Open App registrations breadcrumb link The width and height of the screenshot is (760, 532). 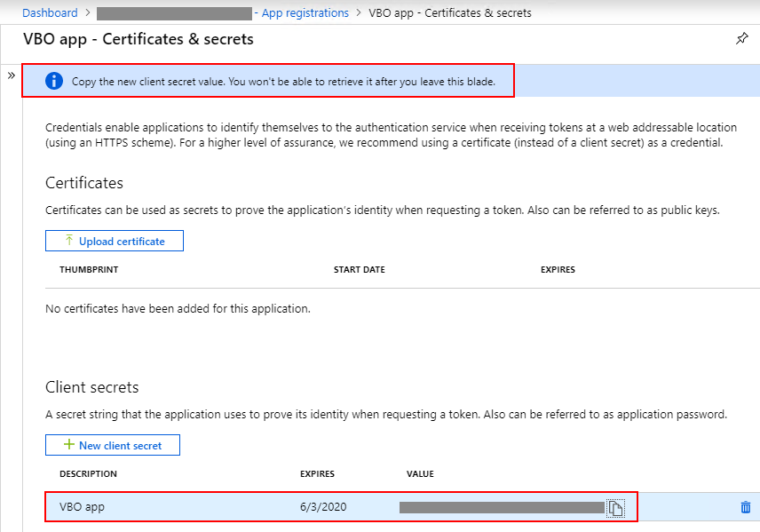tap(305, 13)
